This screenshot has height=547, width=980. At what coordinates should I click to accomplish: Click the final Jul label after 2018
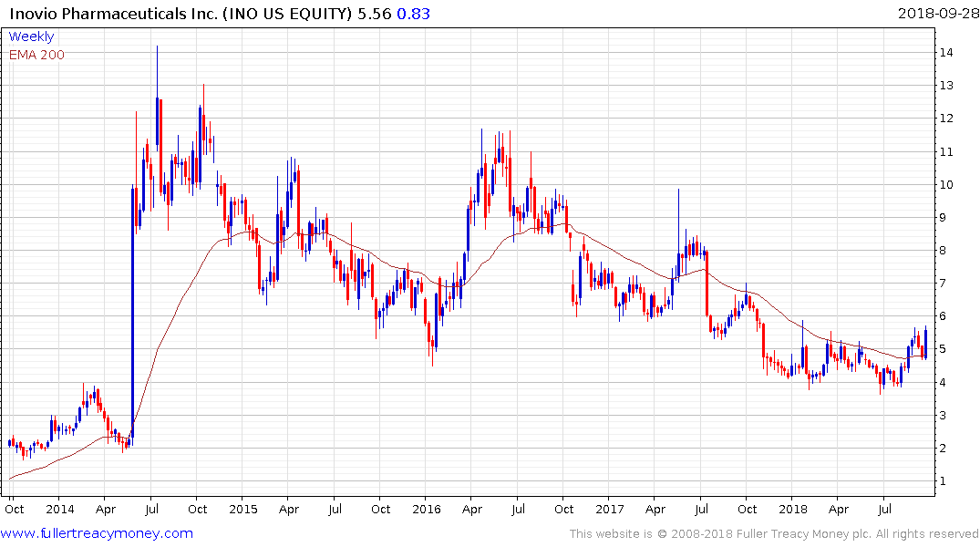[884, 510]
